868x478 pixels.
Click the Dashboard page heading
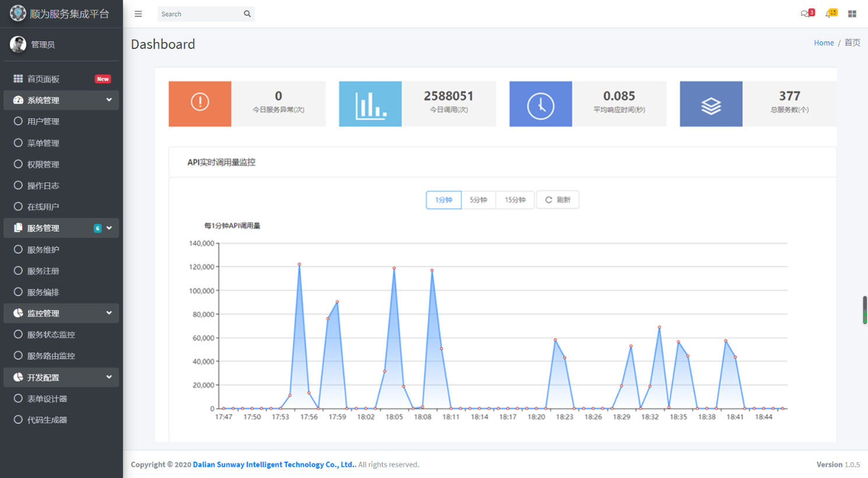(163, 44)
